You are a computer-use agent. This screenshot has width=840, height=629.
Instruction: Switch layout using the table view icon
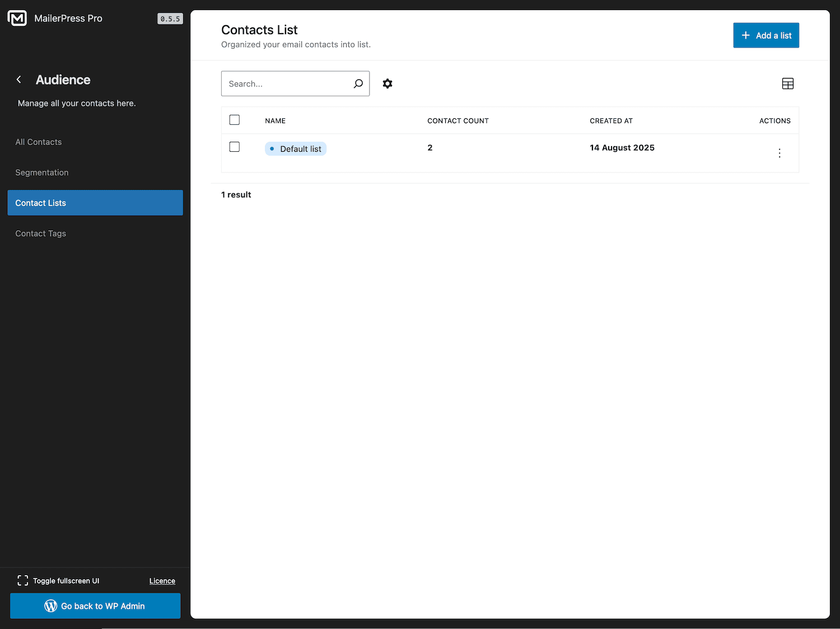pyautogui.click(x=787, y=83)
